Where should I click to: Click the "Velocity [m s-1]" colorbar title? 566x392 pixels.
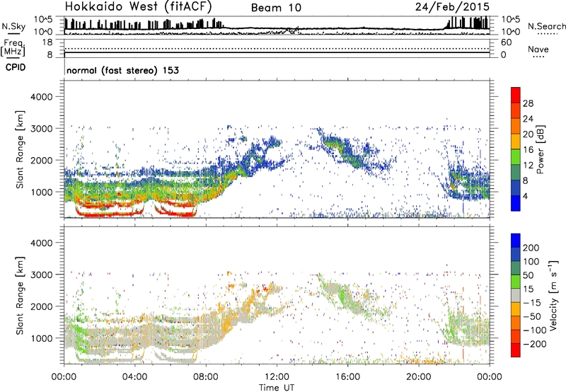click(553, 295)
